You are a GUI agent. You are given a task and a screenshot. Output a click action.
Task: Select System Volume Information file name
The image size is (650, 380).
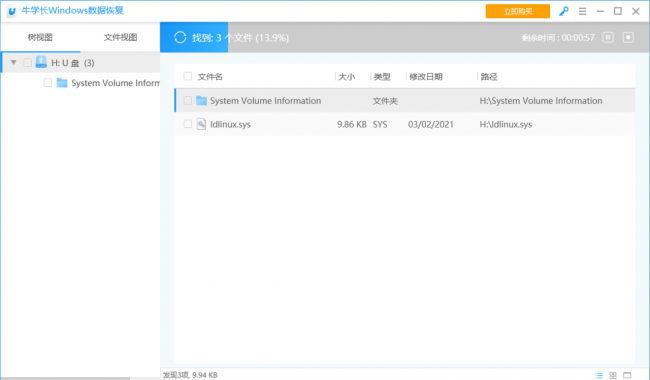coord(265,101)
